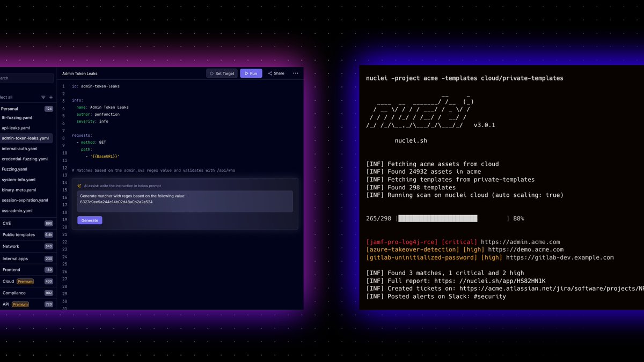Image resolution: width=644 pixels, height=362 pixels.
Task: Click the 124 count badge beside Personal
Action: (49, 109)
